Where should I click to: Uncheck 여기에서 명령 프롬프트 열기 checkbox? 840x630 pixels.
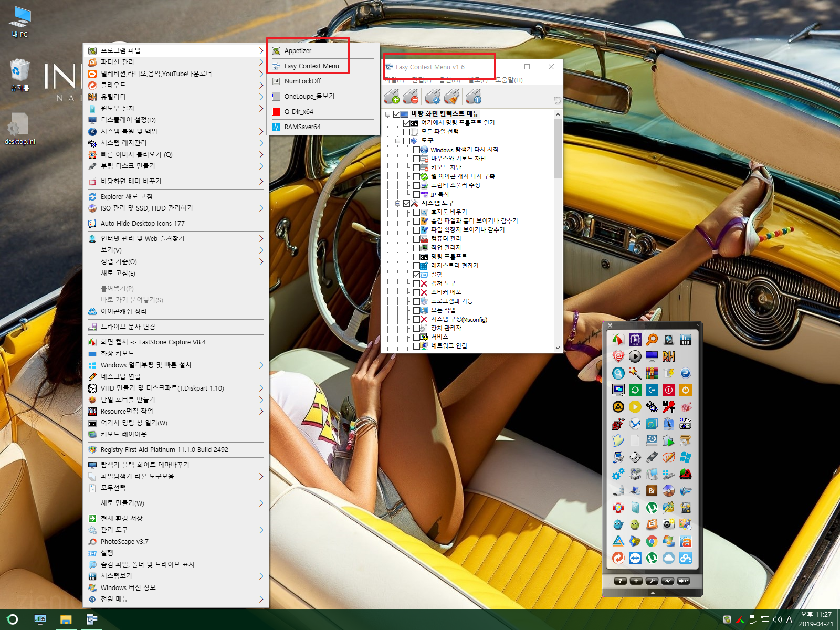click(x=406, y=123)
